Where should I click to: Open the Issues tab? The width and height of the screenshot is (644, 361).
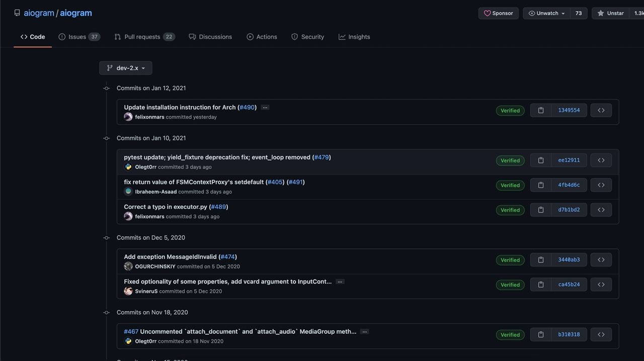tap(79, 37)
